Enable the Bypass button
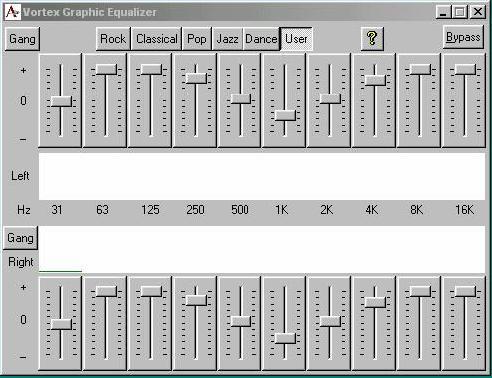Image resolution: width=492 pixels, height=378 pixels. pyautogui.click(x=463, y=37)
